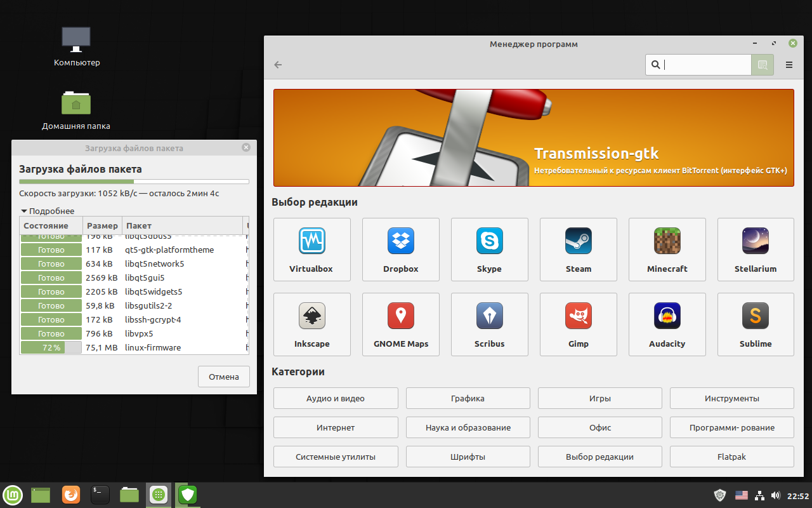Launch Firefox from the taskbar

pyautogui.click(x=70, y=495)
